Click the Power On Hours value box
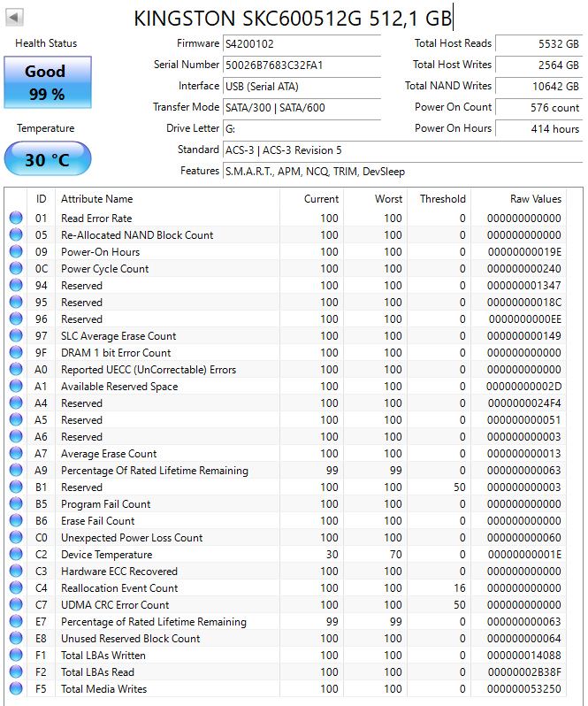The image size is (588, 706). tap(538, 128)
